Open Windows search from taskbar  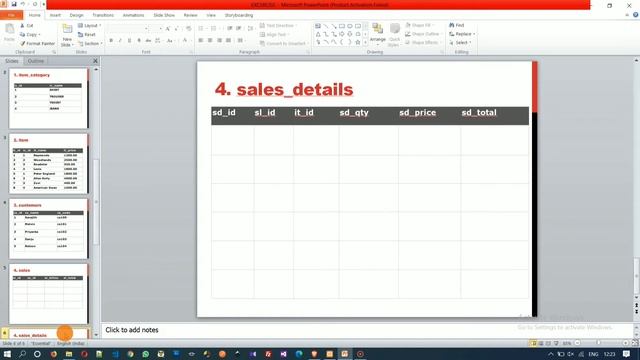coord(22,354)
